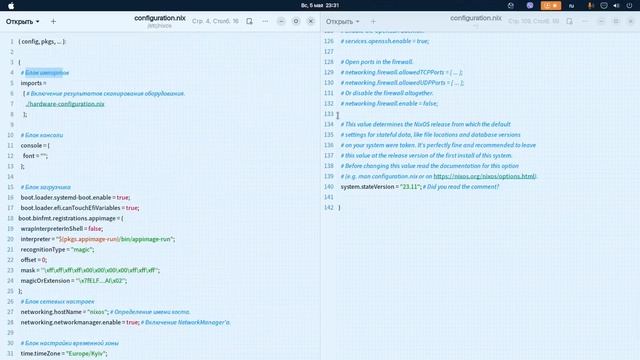640x360 pixels.
Task: Open the power menu icon
Action: click(629, 5)
